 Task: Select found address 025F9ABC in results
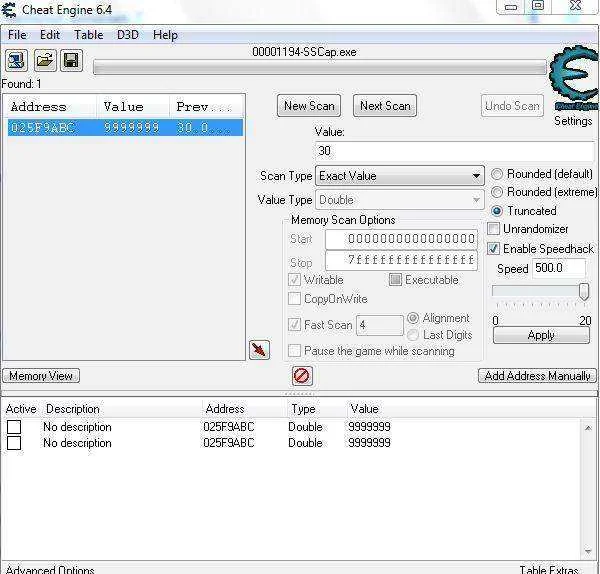click(125, 127)
